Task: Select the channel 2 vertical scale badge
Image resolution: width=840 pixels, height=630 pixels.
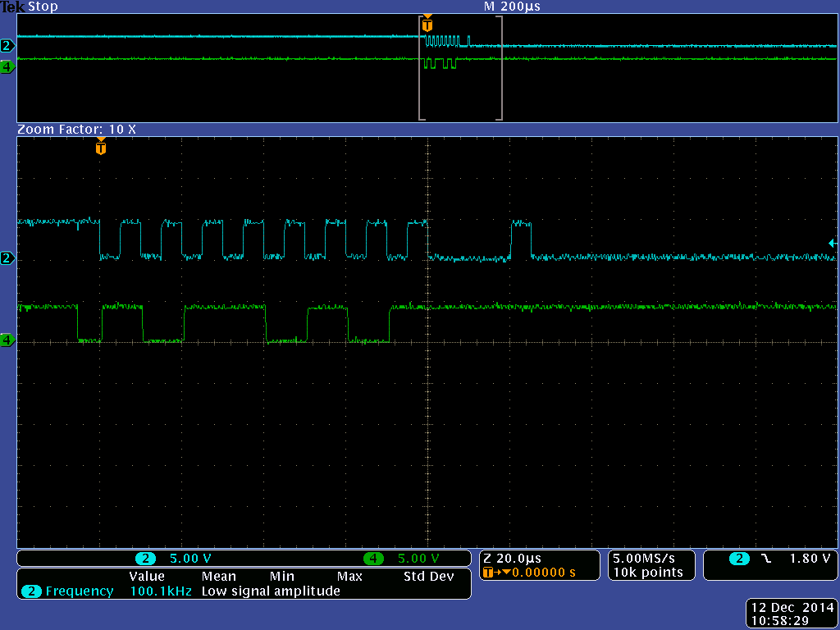Action: [145, 559]
